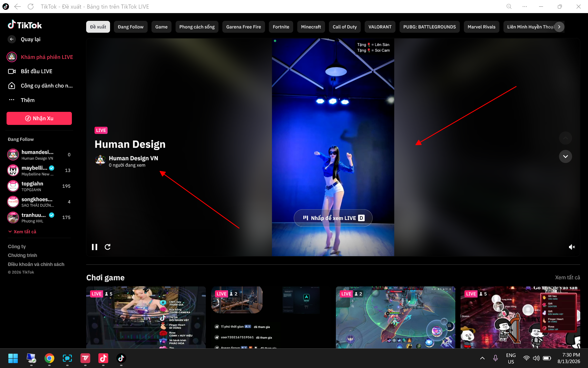Open the Human Design VN host profile
This screenshot has height=368, width=588.
(x=133, y=158)
